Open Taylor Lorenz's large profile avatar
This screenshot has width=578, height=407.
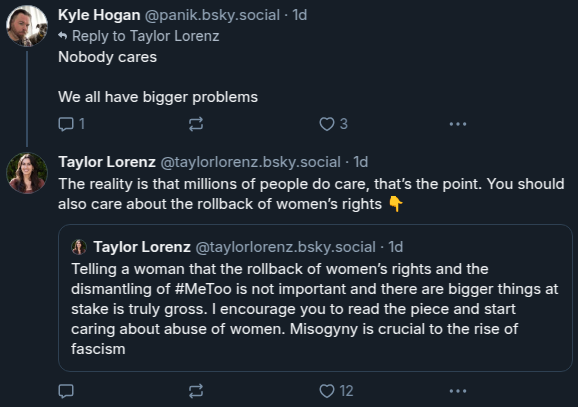(x=27, y=173)
